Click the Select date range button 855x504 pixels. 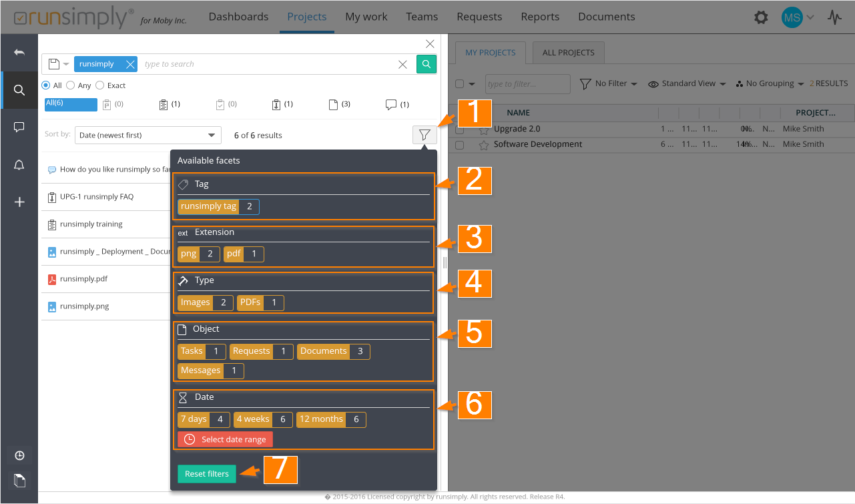[226, 439]
